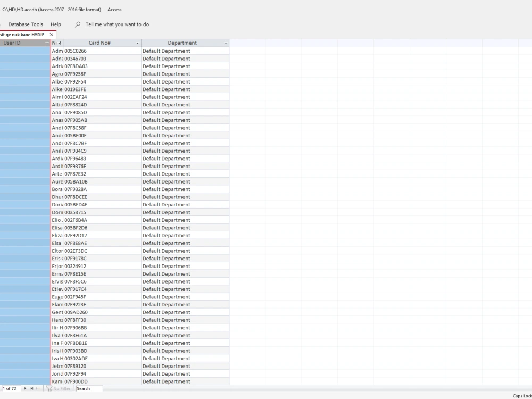
Task: Click card number cell 07F8E8AE
Action: coord(102,243)
